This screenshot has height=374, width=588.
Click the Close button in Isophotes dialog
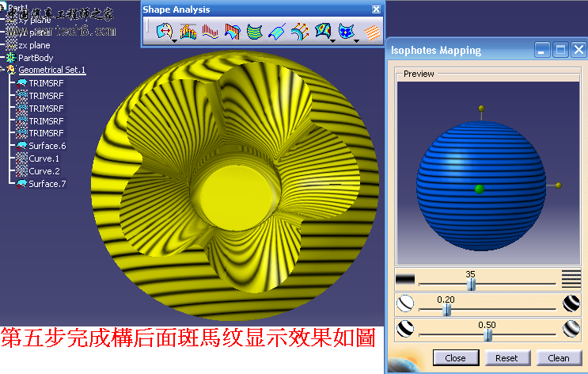[455, 357]
